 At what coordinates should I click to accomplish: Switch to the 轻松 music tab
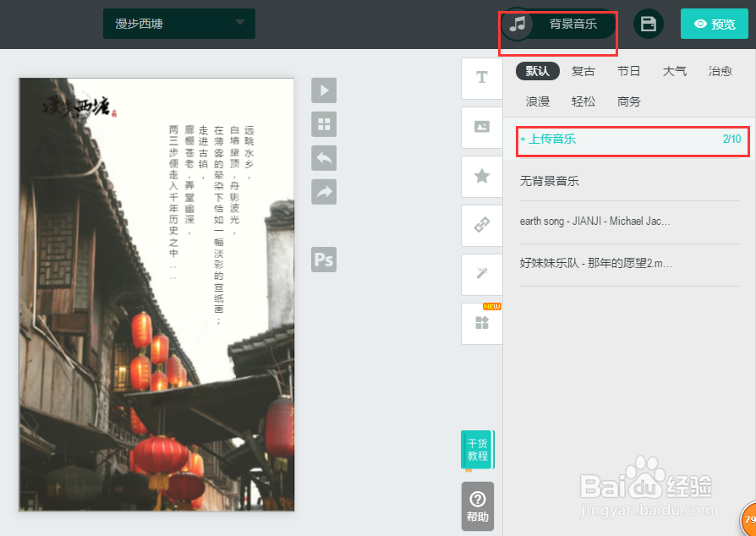583,101
